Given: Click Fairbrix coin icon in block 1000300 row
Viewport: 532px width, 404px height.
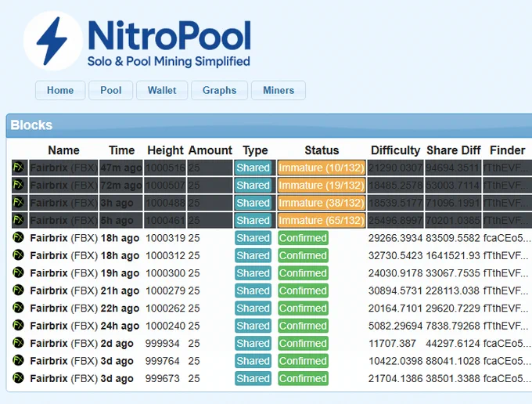Looking at the screenshot, I should click(x=18, y=272).
